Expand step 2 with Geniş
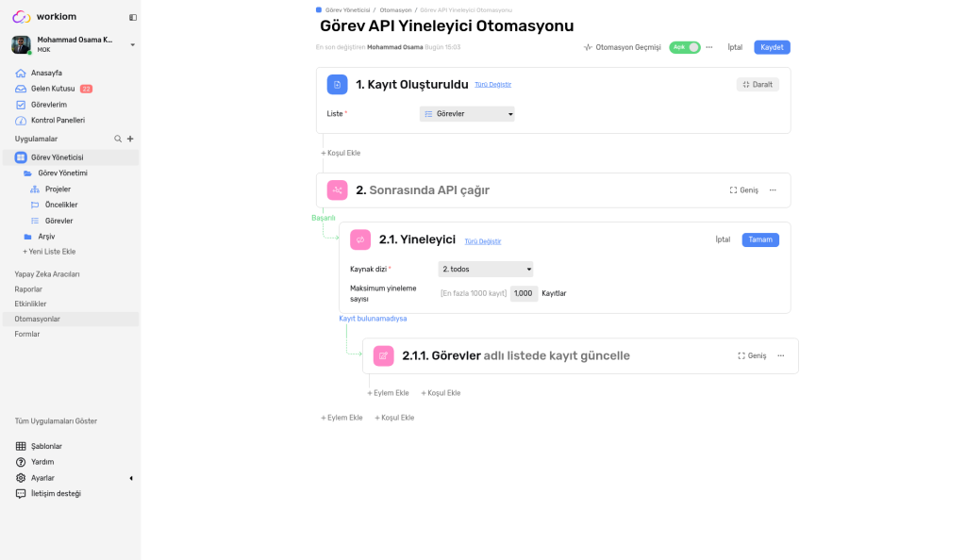 point(744,190)
